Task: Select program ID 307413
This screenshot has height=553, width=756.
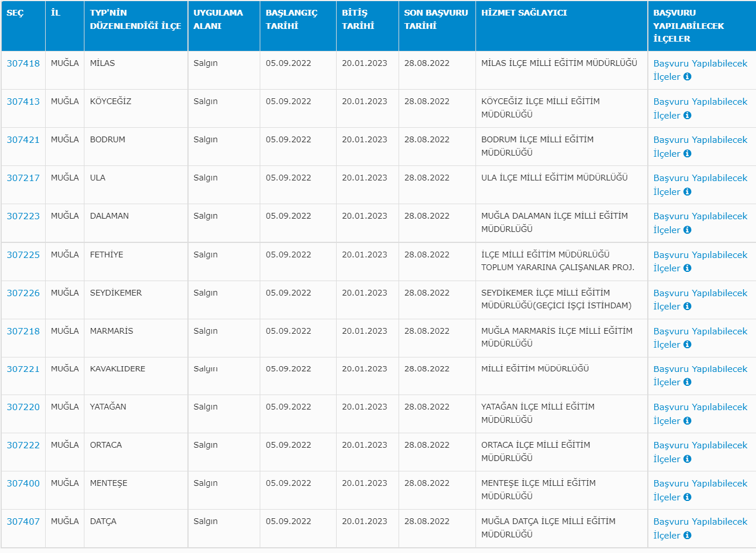Action: (23, 102)
